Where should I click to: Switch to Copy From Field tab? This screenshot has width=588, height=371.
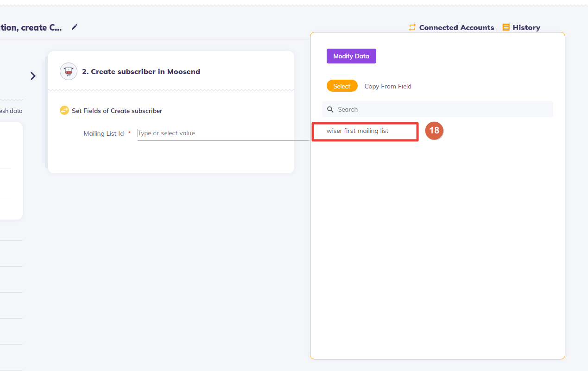(388, 86)
